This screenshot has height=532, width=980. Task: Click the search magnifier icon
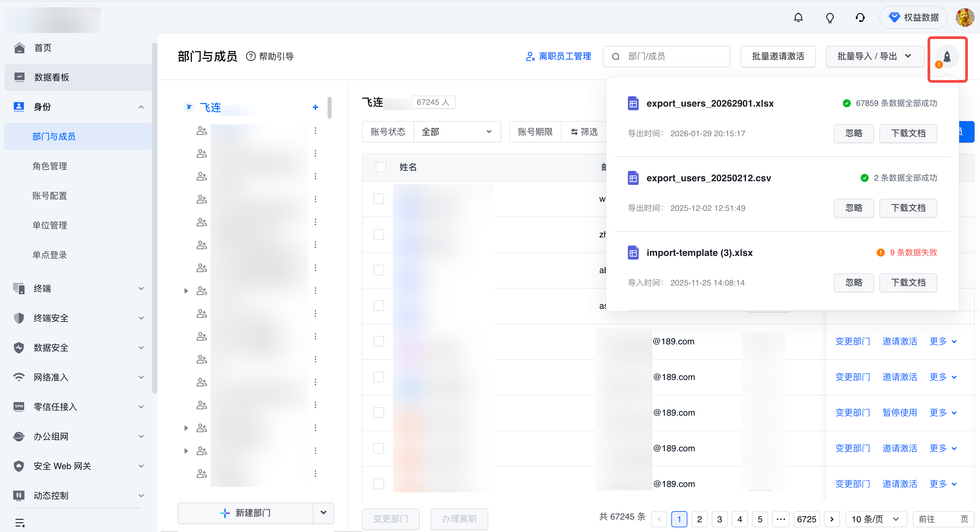click(x=616, y=56)
